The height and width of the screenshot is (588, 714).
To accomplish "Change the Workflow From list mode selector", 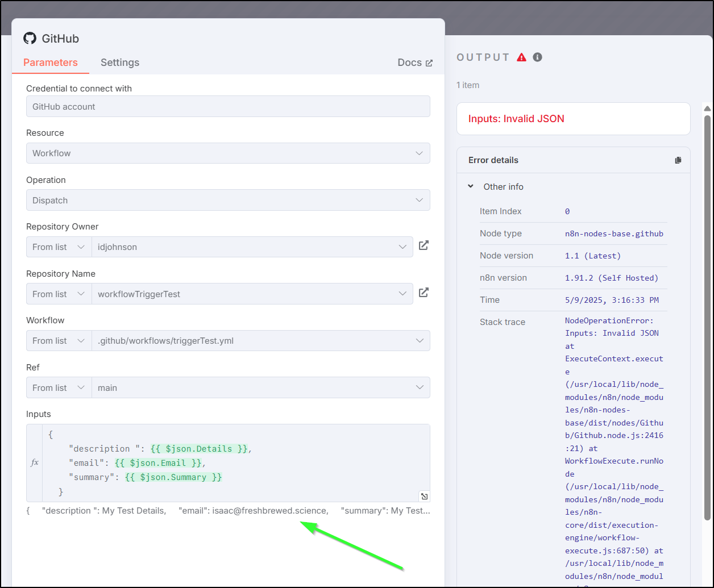I will [x=59, y=341].
